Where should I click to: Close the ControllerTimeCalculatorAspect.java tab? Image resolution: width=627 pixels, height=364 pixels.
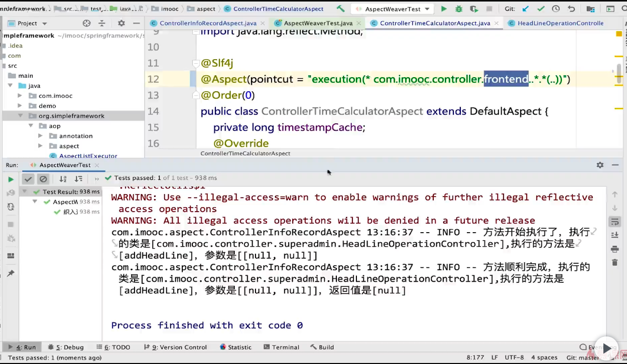point(497,23)
